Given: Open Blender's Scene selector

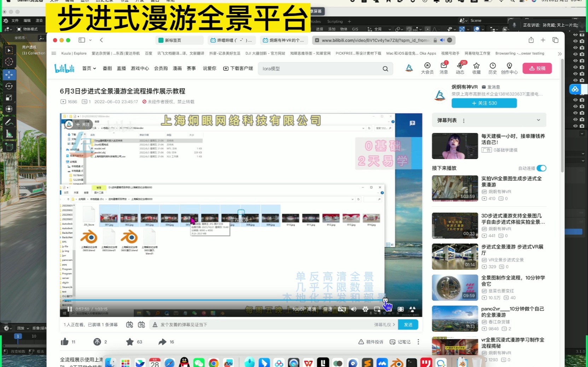Looking at the screenshot, I should pos(488,20).
